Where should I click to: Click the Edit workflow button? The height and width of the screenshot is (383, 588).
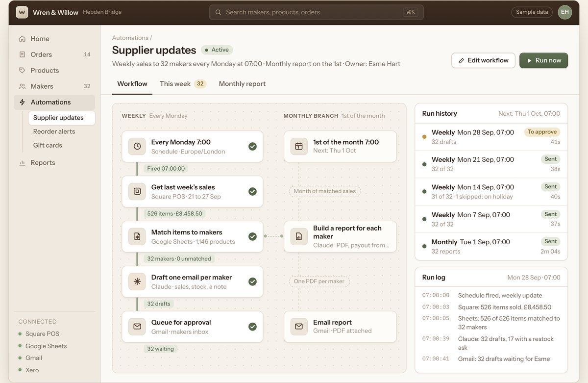(483, 60)
